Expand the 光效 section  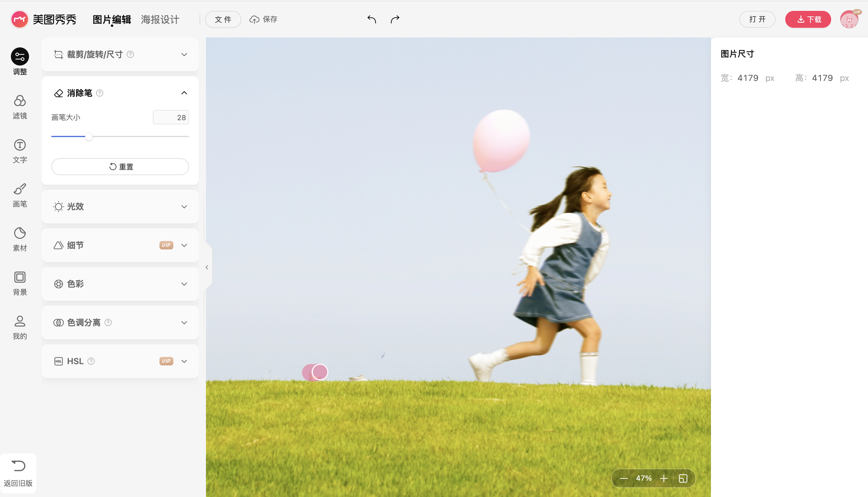coord(184,207)
